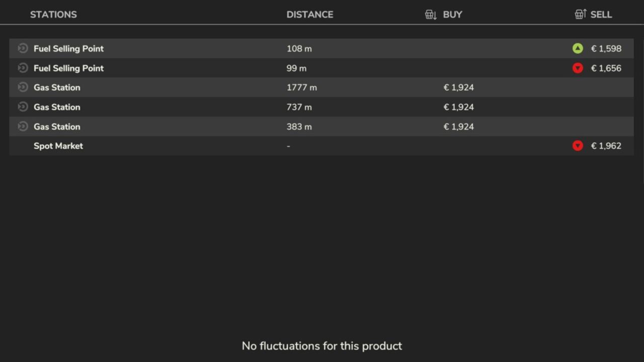Click the green up-trend arrow icon
Screen dimensions: 644x362
[x=578, y=48]
